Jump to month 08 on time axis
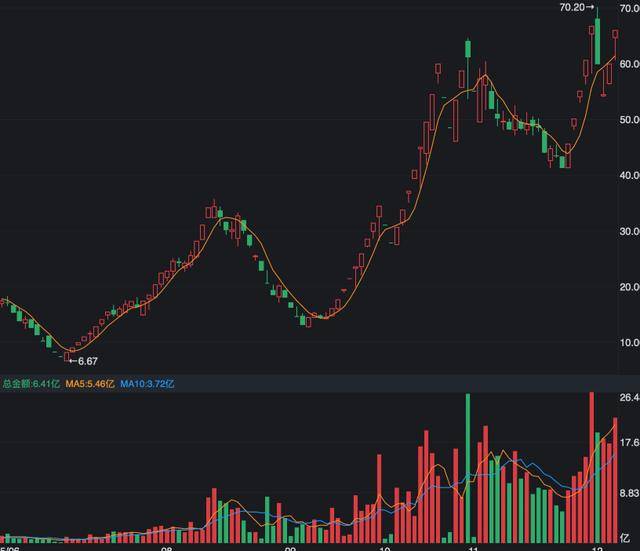The image size is (640, 551). 165,546
